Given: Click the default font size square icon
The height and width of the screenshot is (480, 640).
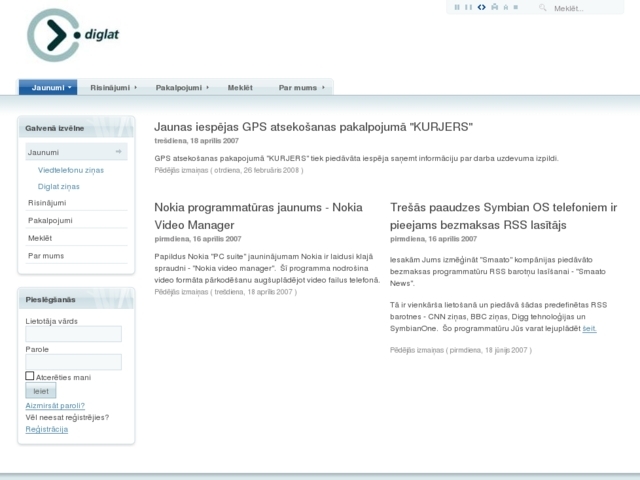Looking at the screenshot, I should (515, 7).
